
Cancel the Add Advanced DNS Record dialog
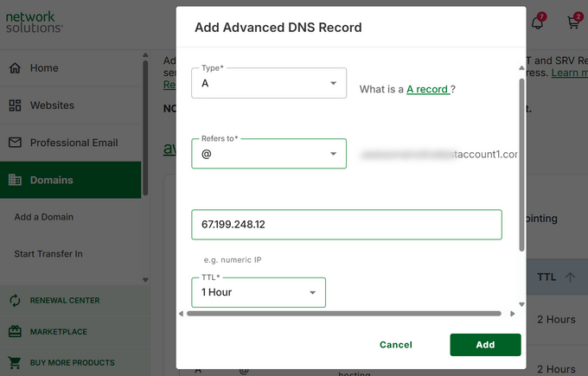tap(395, 345)
